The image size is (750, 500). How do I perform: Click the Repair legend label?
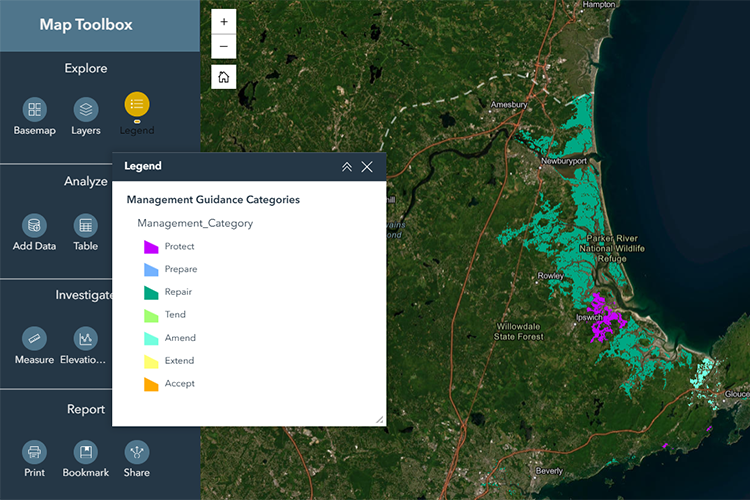tap(178, 292)
